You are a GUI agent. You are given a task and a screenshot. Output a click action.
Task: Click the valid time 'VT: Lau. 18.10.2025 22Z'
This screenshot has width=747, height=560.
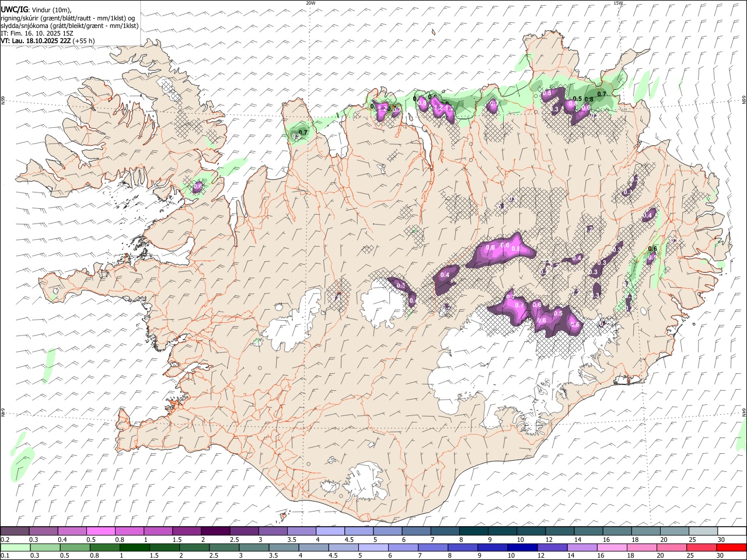coord(36,41)
